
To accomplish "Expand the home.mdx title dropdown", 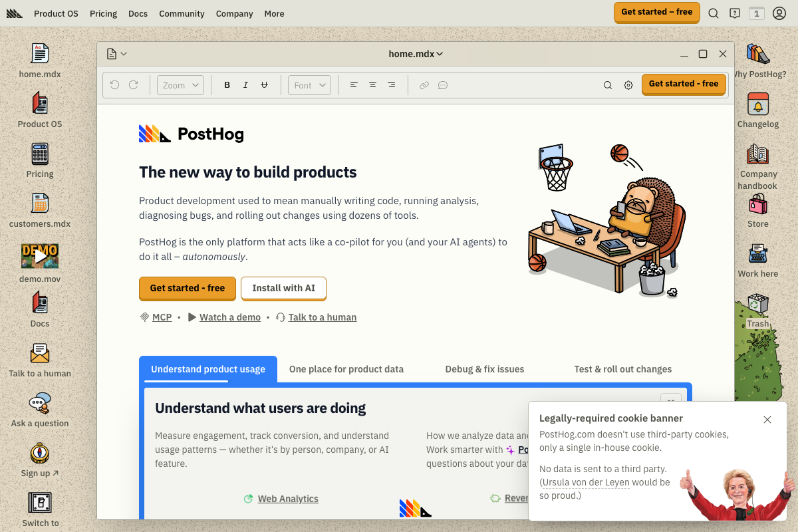I will (416, 54).
